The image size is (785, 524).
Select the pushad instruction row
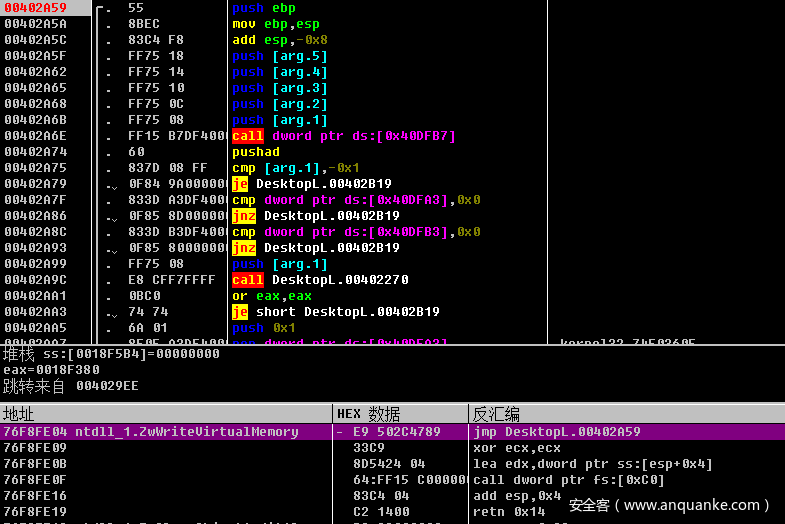tap(256, 152)
